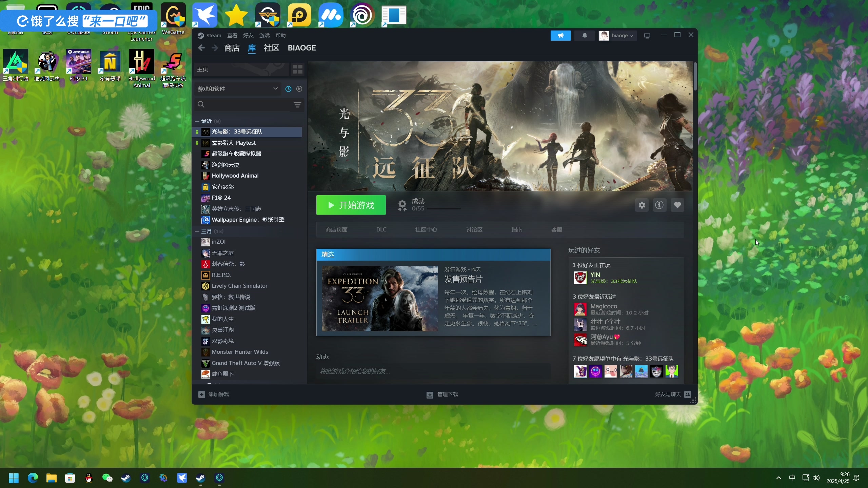Switch to the 商店 tab
Image resolution: width=868 pixels, height=488 pixels.
pos(232,48)
